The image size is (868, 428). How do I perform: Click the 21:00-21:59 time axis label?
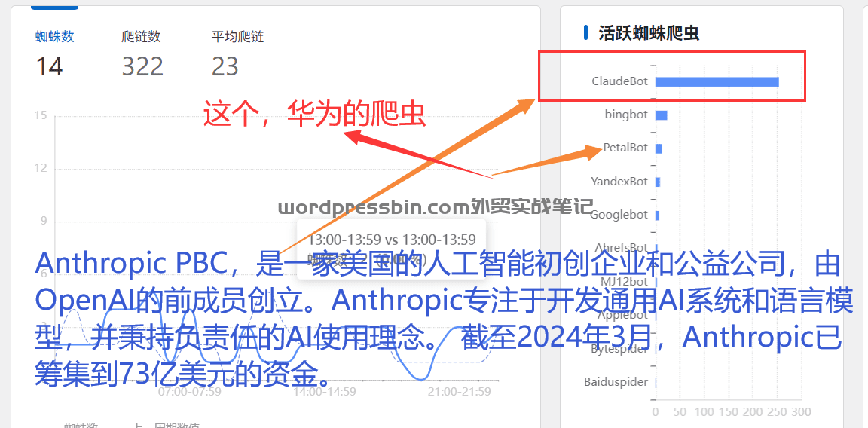coord(459,392)
